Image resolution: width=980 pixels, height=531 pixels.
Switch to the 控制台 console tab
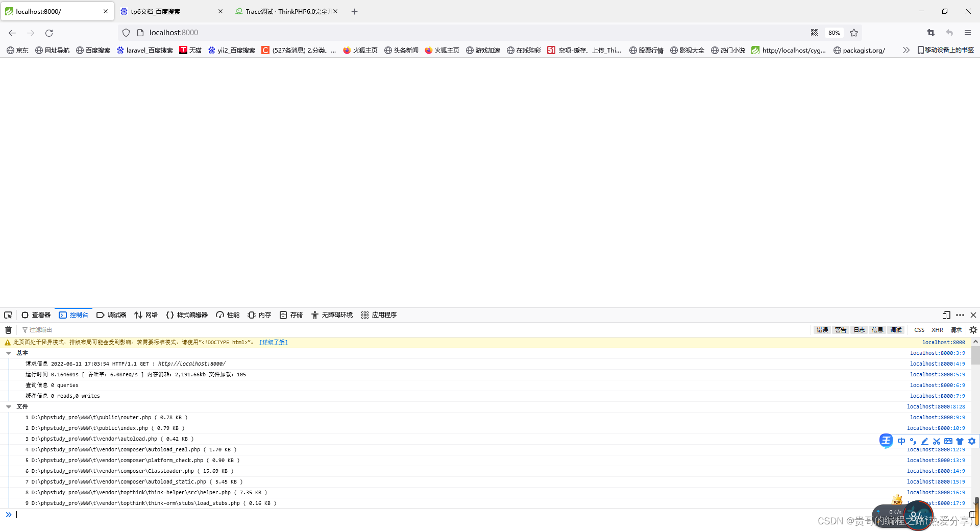coord(73,315)
